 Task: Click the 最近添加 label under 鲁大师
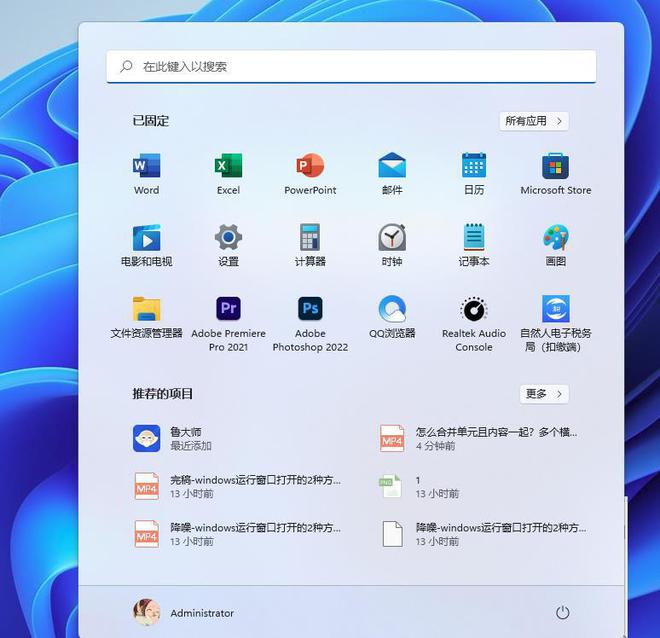191,446
